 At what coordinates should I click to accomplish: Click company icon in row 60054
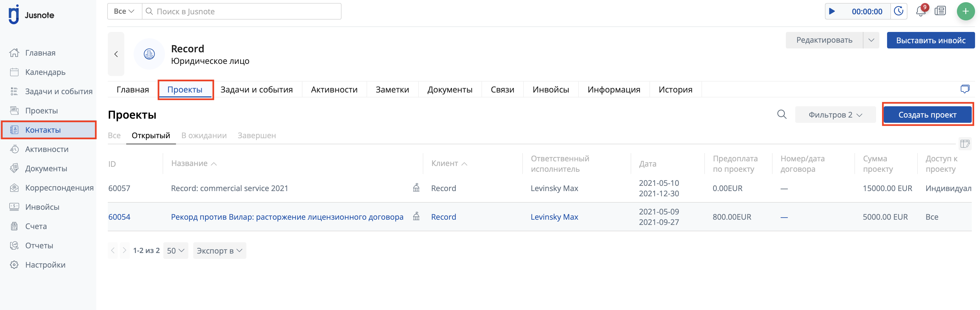[x=416, y=216]
